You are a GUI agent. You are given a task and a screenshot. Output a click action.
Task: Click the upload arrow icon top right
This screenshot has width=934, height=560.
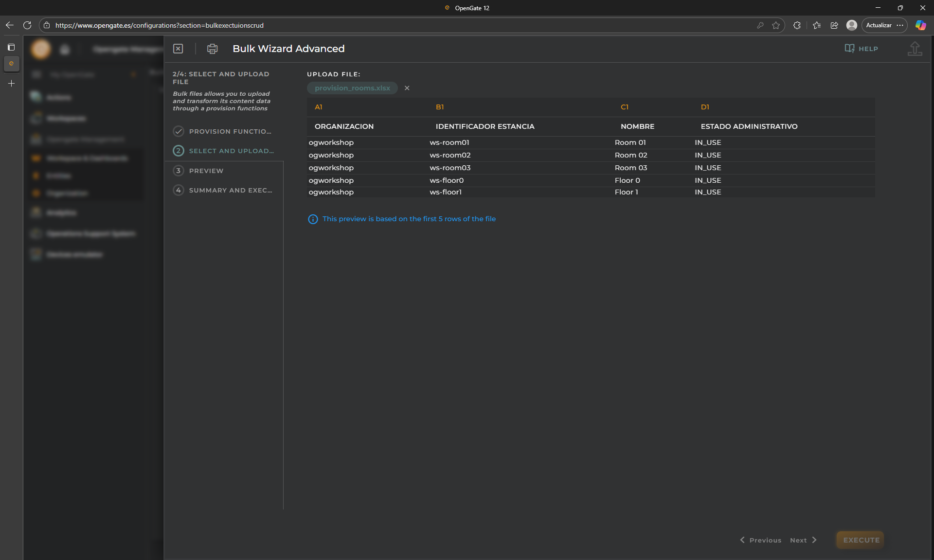point(915,49)
